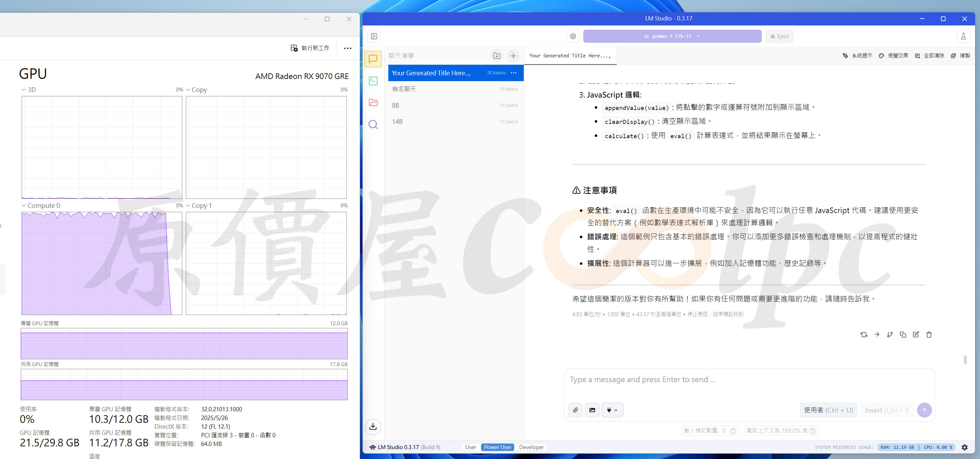Run new task in Task Manager
980x459 pixels.
pyautogui.click(x=310, y=48)
